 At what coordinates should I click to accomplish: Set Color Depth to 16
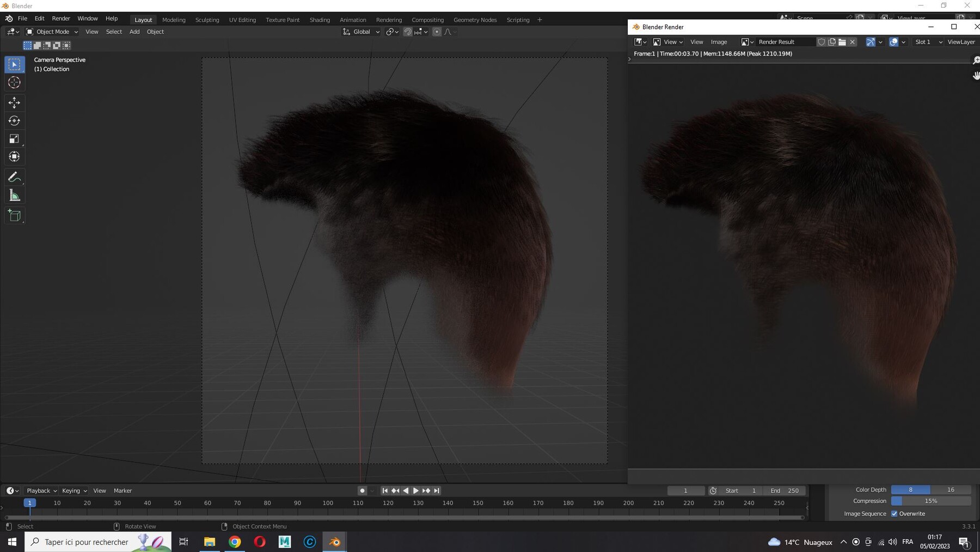(951, 490)
